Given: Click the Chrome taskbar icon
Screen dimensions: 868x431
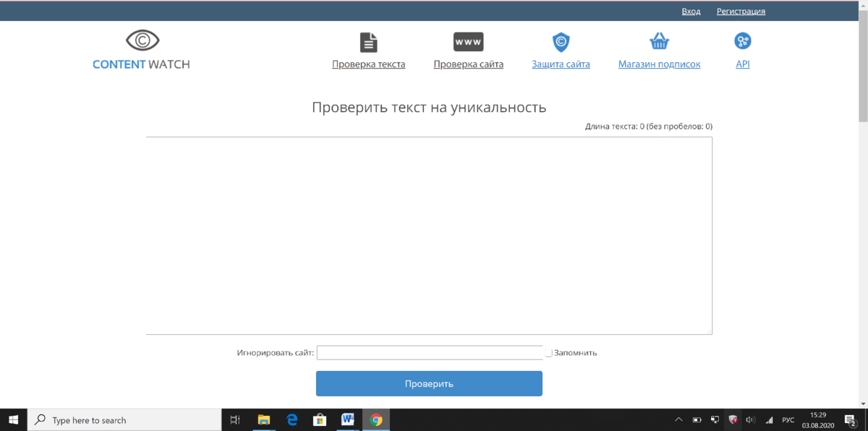Looking at the screenshot, I should click(x=376, y=419).
